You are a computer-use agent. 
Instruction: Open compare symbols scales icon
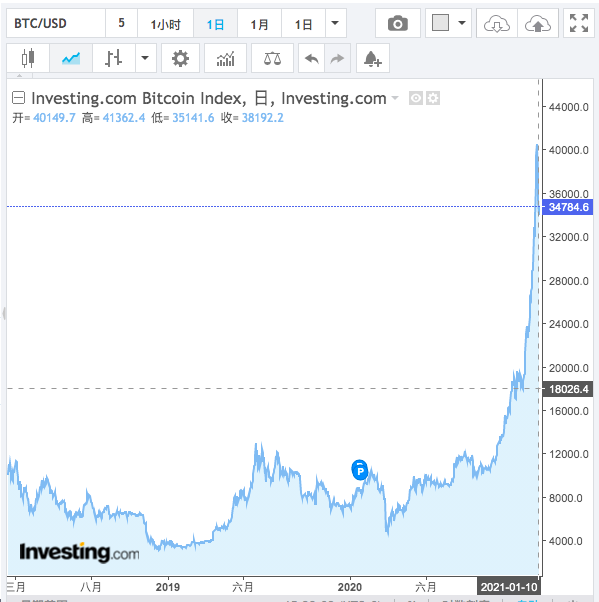(272, 58)
